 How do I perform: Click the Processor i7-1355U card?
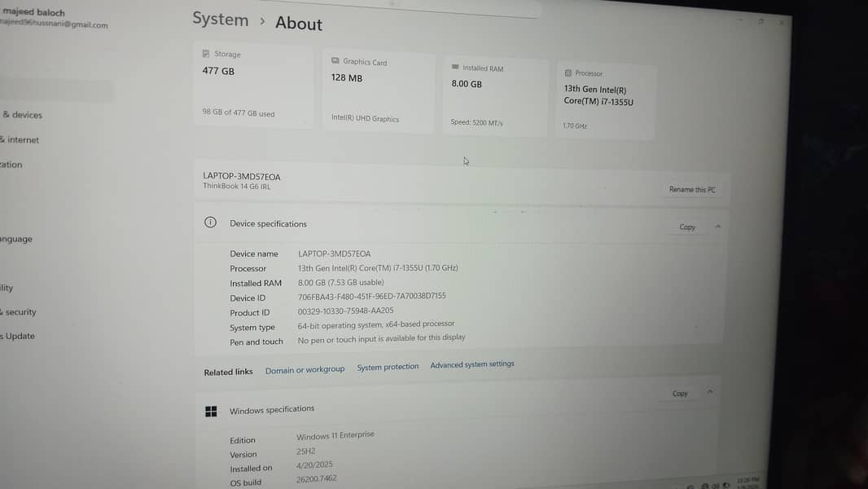(x=605, y=100)
